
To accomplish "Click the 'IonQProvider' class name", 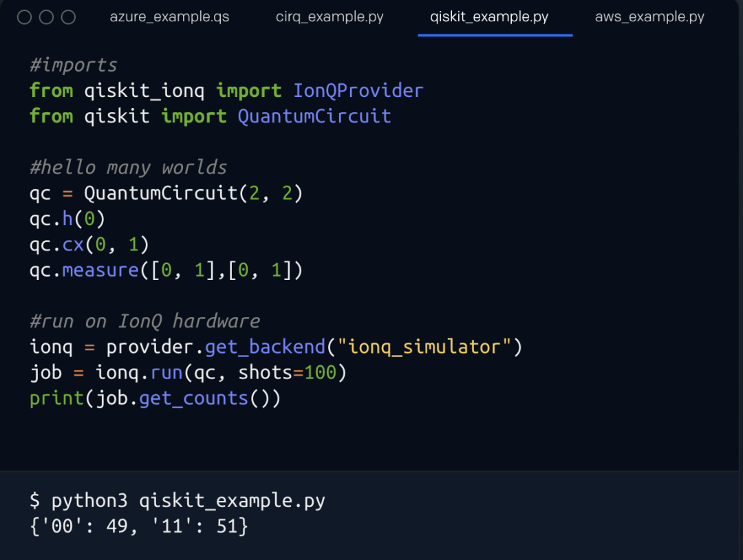I will pyautogui.click(x=358, y=91).
